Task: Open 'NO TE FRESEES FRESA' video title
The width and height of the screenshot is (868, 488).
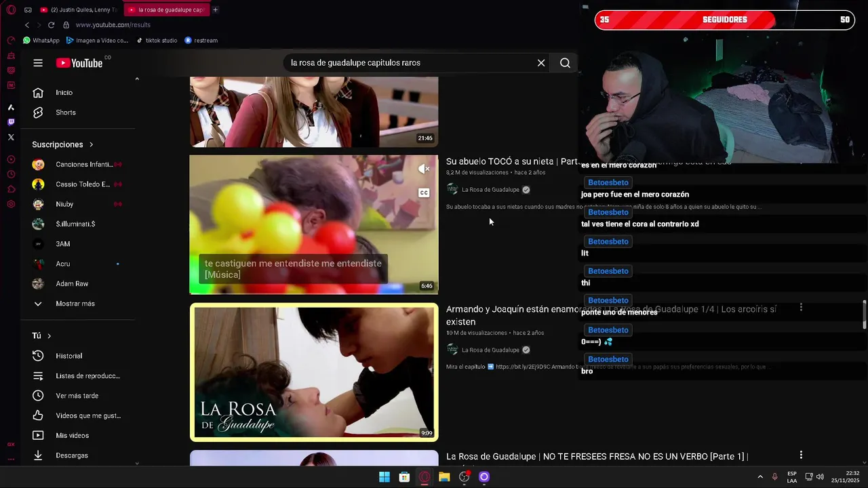Action: (597, 457)
